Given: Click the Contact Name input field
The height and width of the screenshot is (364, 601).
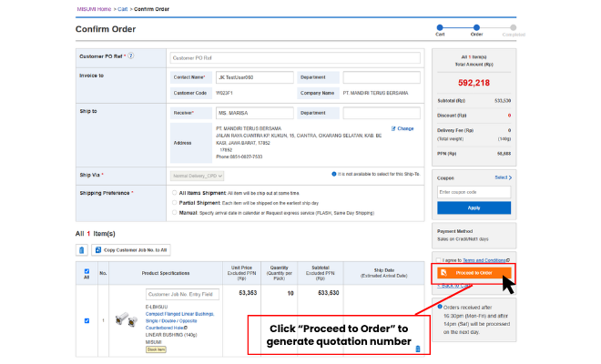Looking at the screenshot, I should (x=254, y=77).
